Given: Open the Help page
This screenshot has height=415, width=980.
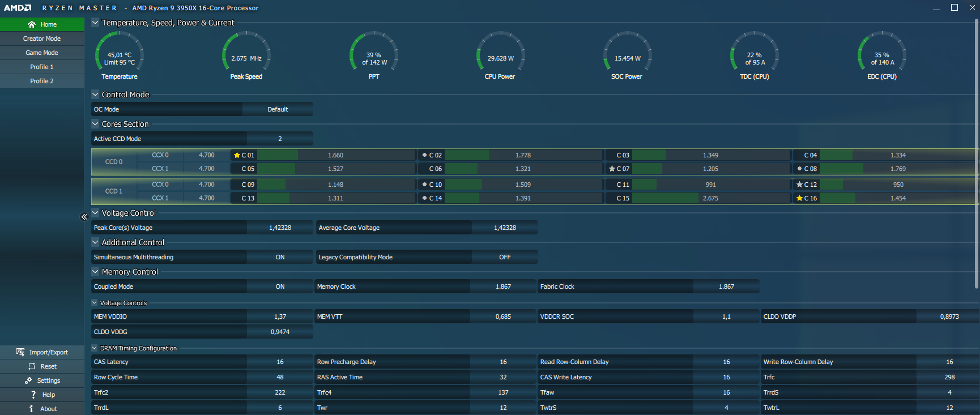Looking at the screenshot, I should [42, 395].
